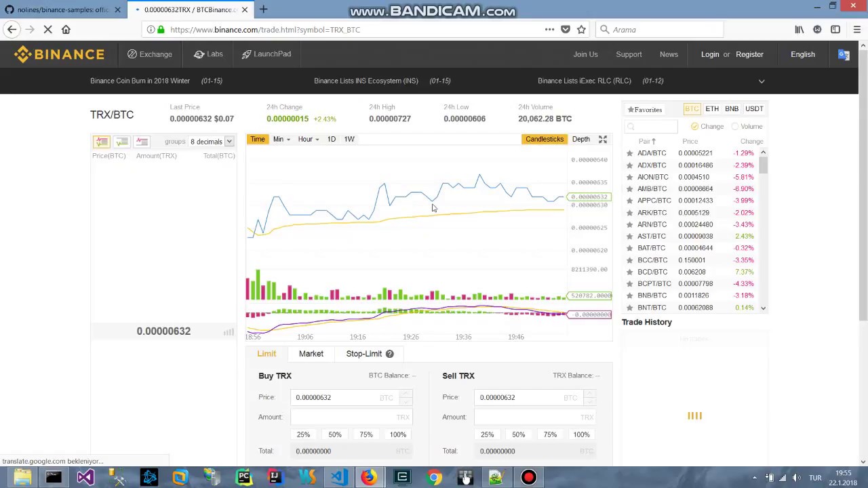Open the Exchange menu
868x488 pixels.
point(150,54)
